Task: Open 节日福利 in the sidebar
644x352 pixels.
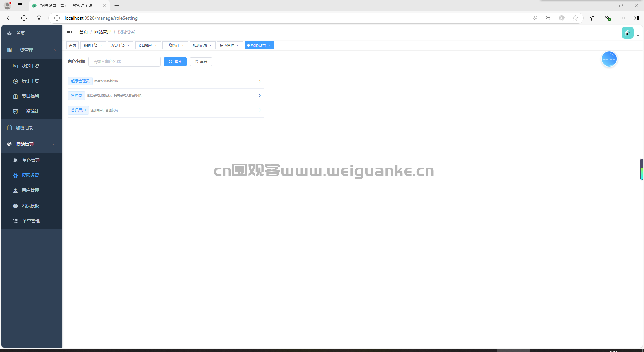Action: [32, 96]
